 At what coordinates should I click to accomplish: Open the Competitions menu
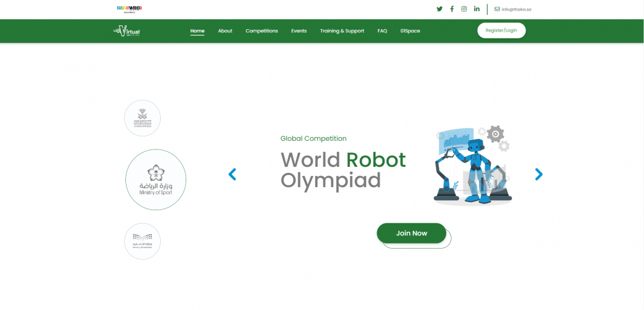pos(262,31)
